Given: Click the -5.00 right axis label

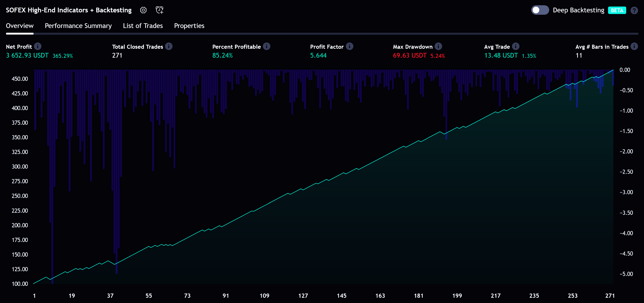Looking at the screenshot, I should [x=626, y=274].
